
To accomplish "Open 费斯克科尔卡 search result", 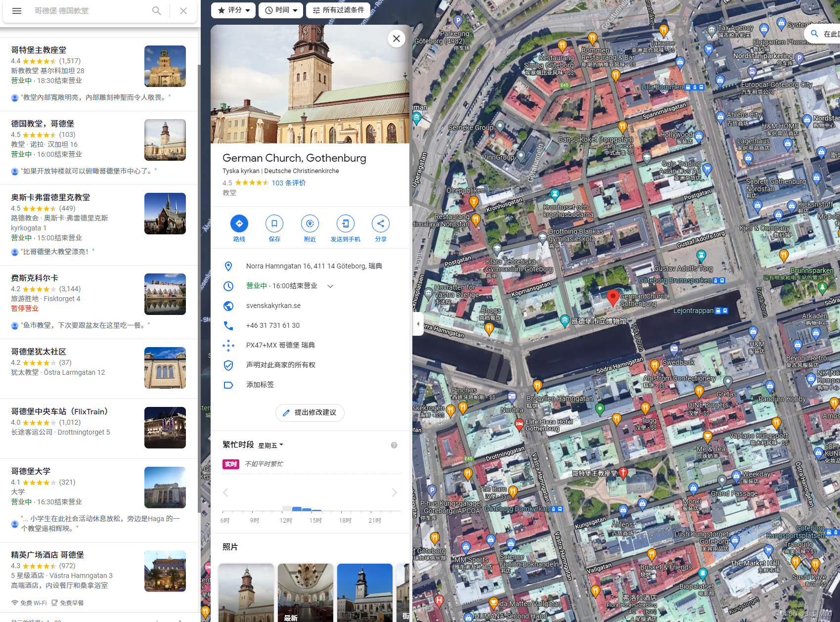I will pyautogui.click(x=99, y=302).
